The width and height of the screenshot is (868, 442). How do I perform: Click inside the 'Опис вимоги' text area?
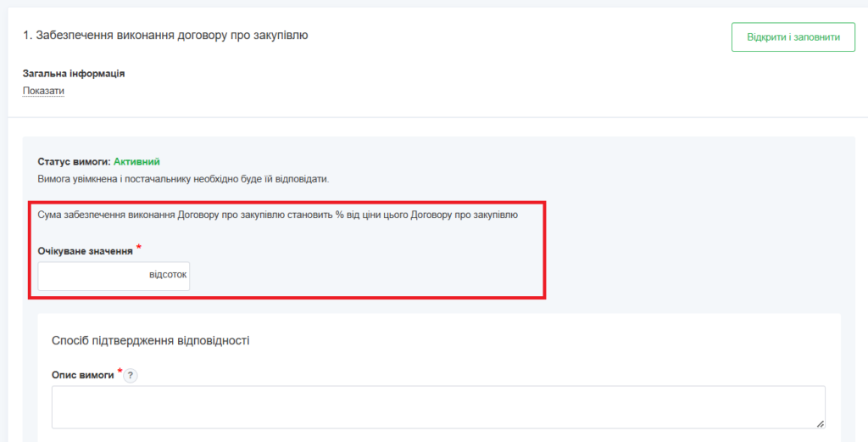pyautogui.click(x=437, y=407)
